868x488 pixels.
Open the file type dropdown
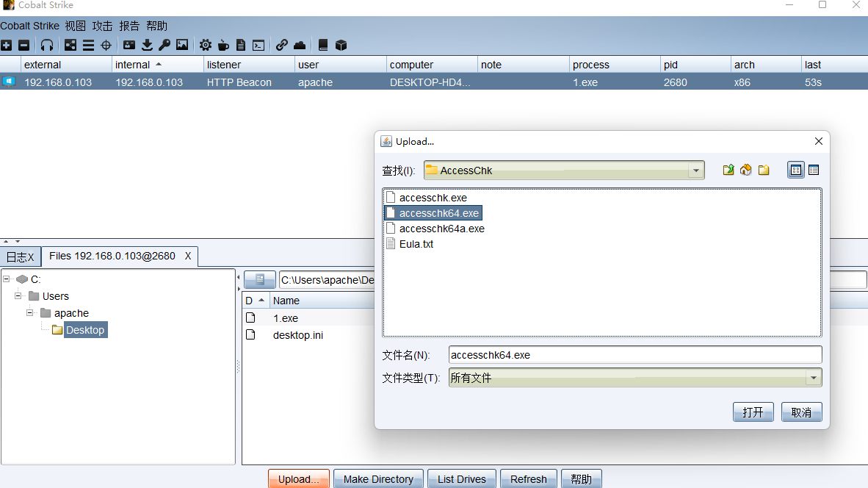pos(813,378)
